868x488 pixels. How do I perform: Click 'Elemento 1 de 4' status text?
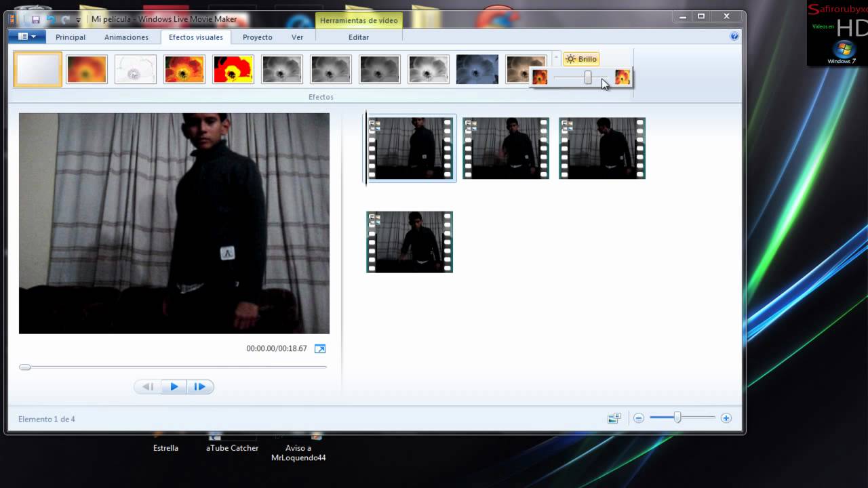47,419
